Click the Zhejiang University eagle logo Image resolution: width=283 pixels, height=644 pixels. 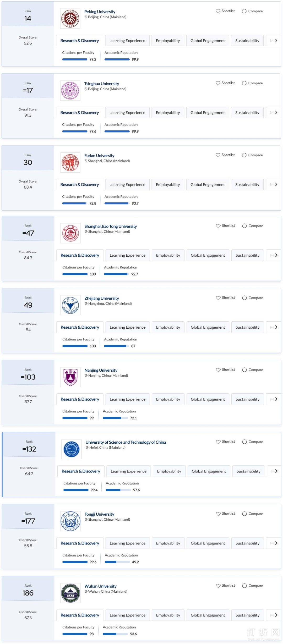pos(70,305)
